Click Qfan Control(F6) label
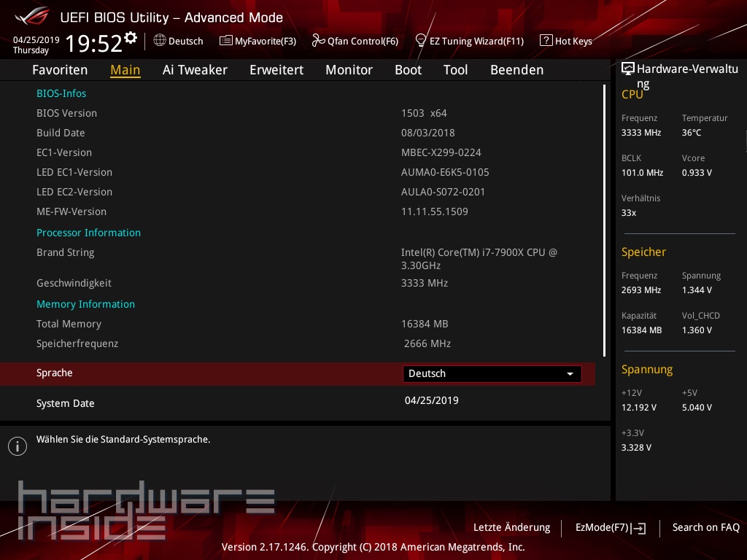The height and width of the screenshot is (560, 747). pos(363,41)
